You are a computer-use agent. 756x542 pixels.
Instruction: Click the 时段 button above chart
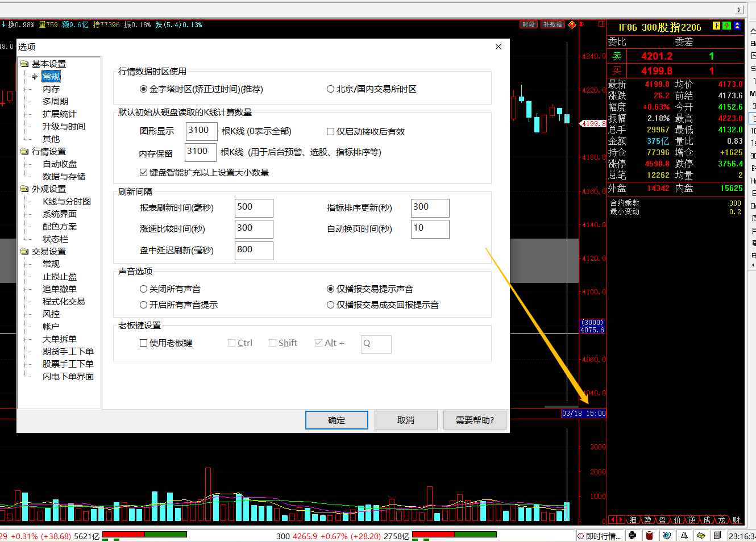point(529,24)
